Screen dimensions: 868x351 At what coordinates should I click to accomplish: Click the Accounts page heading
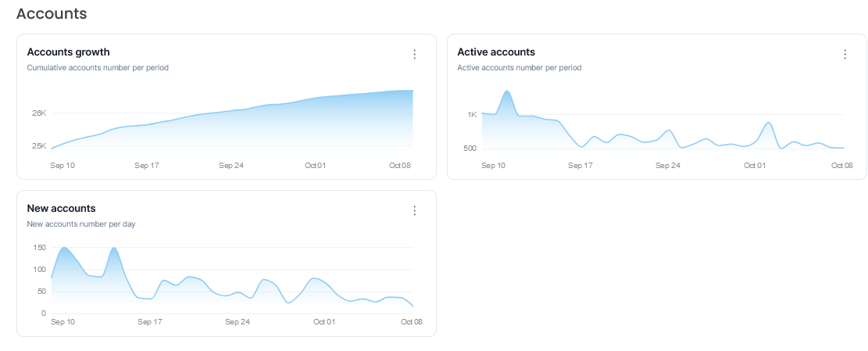[x=52, y=14]
